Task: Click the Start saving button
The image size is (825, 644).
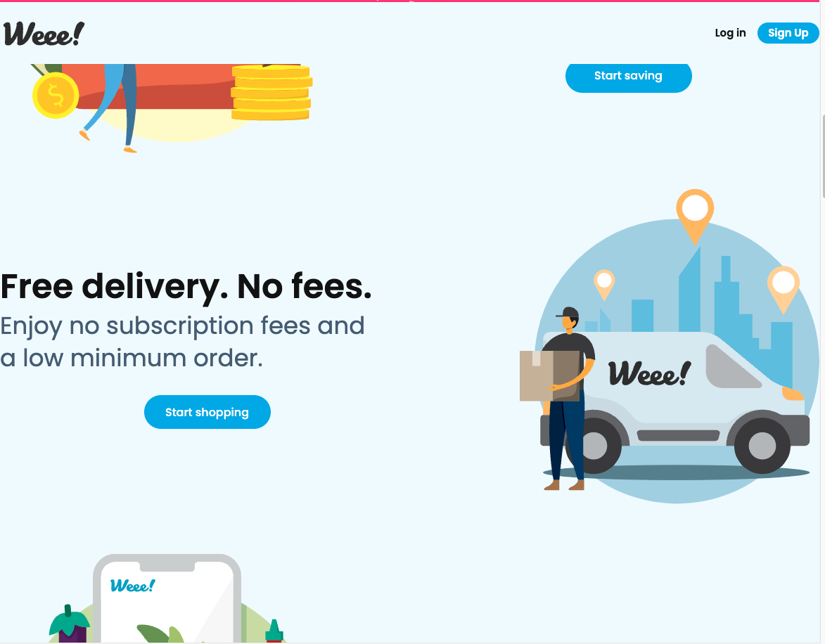Action: [628, 76]
